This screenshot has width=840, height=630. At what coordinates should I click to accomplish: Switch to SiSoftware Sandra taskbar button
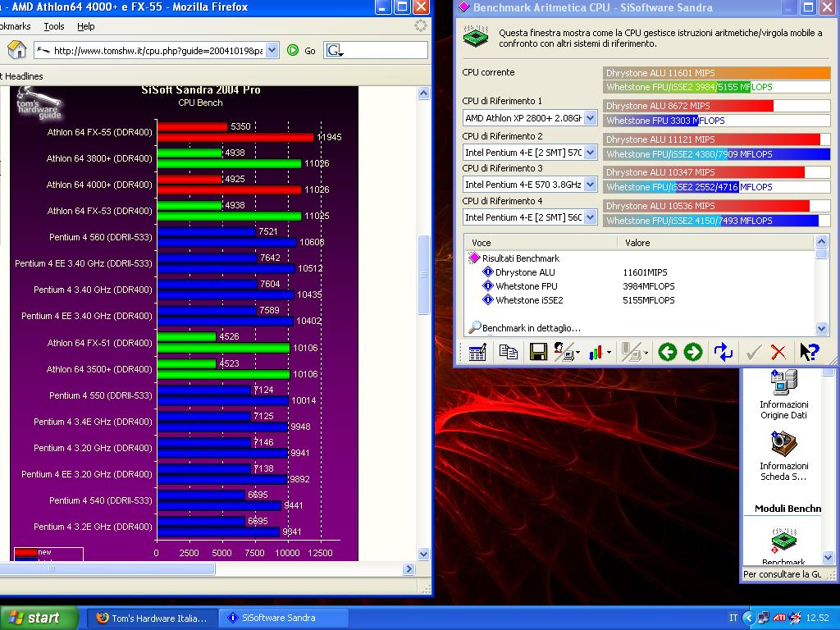[284, 618]
